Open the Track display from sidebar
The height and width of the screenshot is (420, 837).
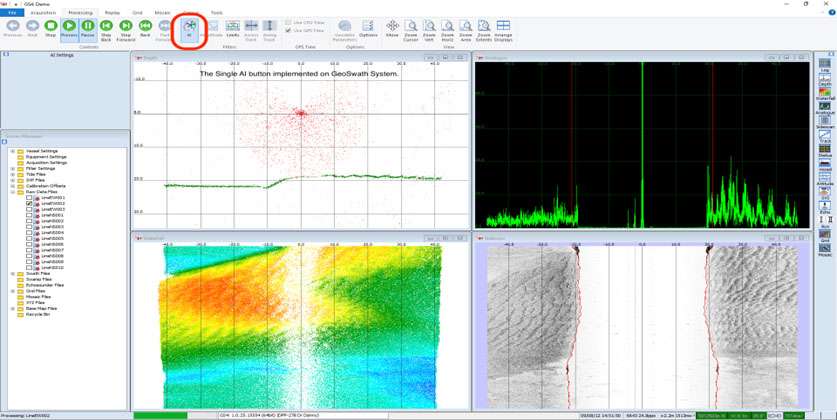825,136
